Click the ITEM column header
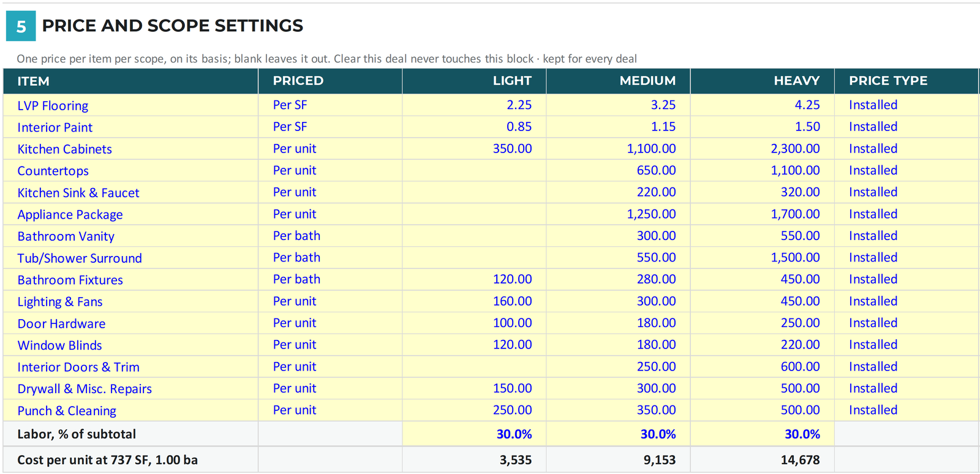980x474 pixels. pos(130,81)
